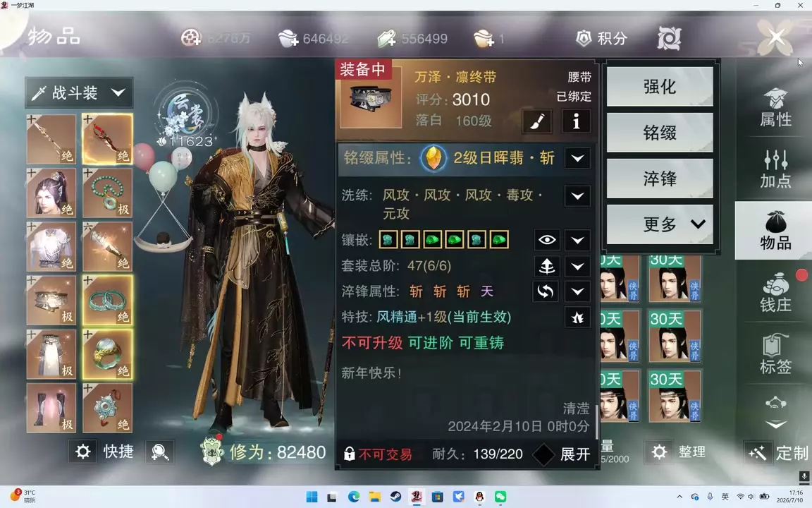Click the beast icon beside 修为
Screen dimensions: 812x508
pyautogui.click(x=211, y=451)
